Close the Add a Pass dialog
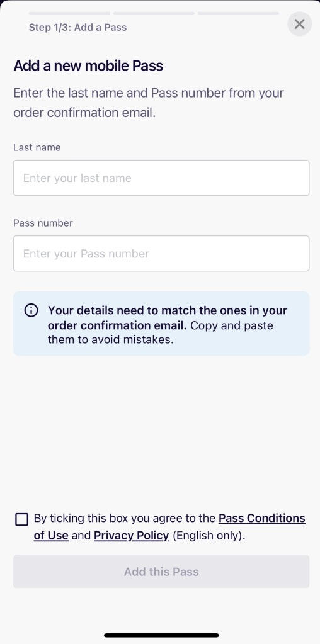This screenshot has height=644, width=320. click(299, 24)
